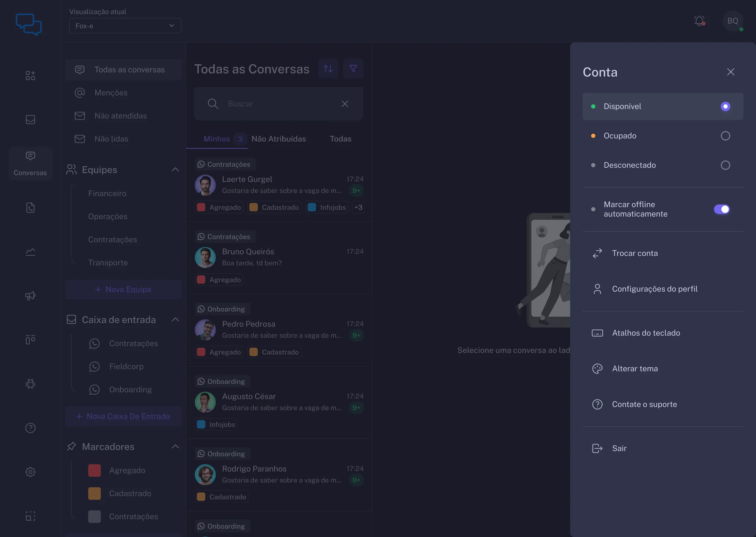Open the dashboard grid-plus icon in sidebar
Viewport: 756px width, 537px height.
30,75
